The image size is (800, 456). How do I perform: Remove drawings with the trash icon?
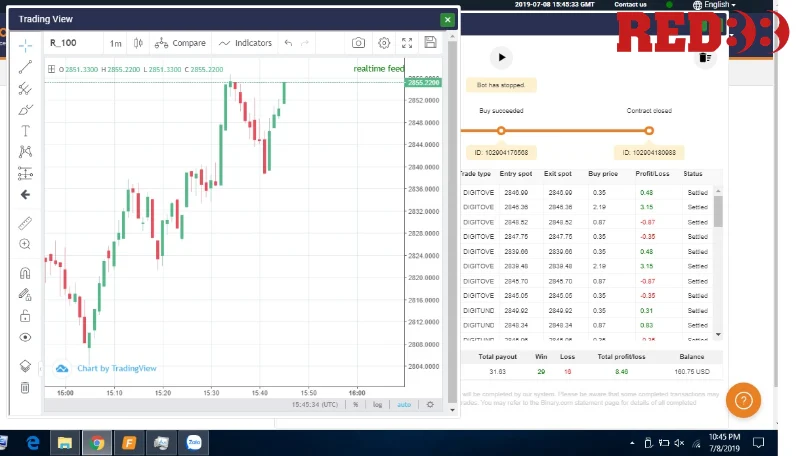click(26, 387)
